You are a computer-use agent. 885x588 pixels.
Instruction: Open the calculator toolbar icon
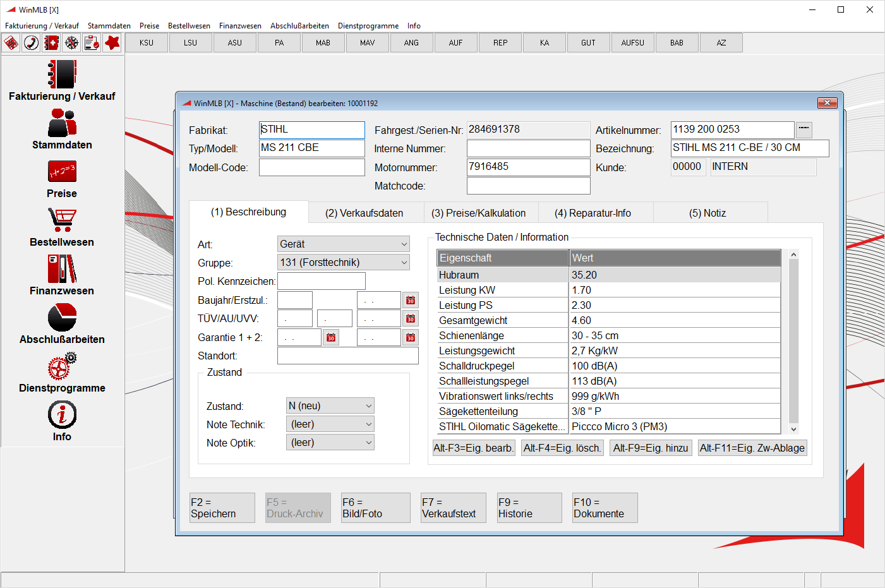coord(11,43)
